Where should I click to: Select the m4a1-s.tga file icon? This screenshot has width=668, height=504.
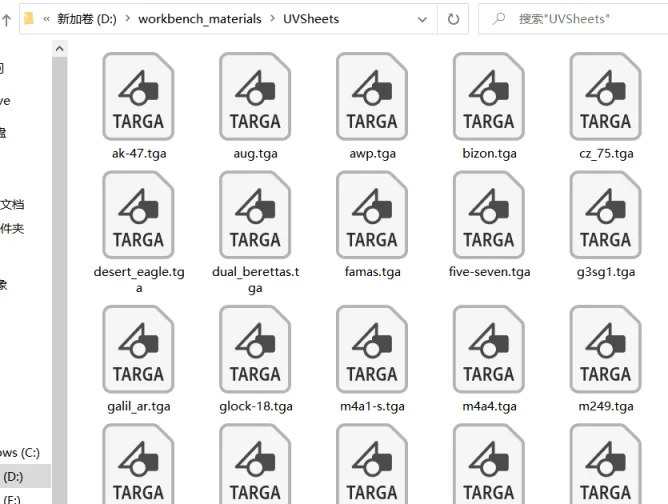[372, 349]
